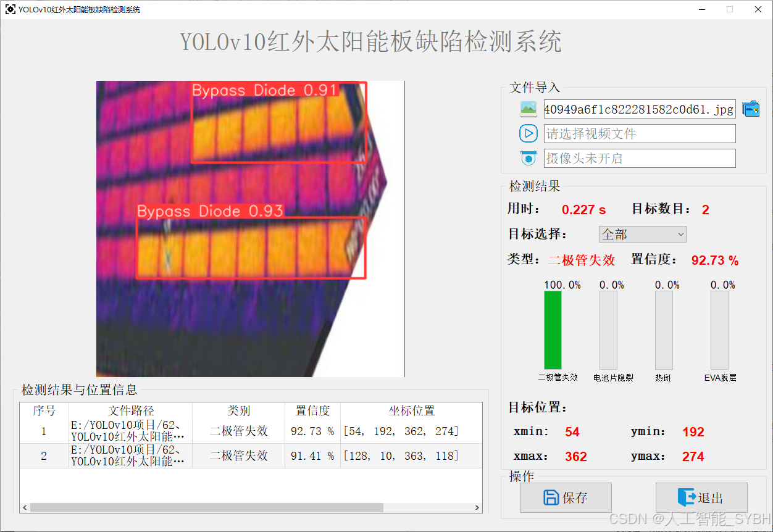This screenshot has width=773, height=532.
Task: Click the horizontal scrollbar thumb under the table
Action: click(207, 507)
